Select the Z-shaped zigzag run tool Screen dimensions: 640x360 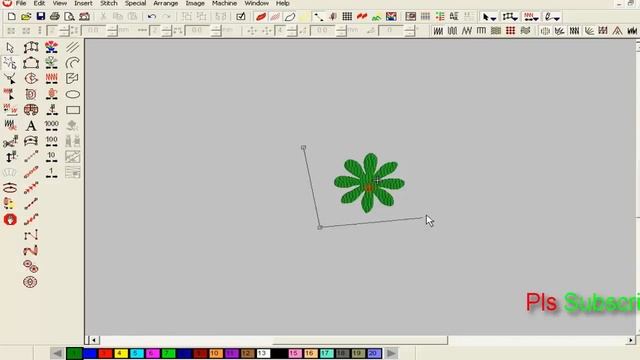31,235
